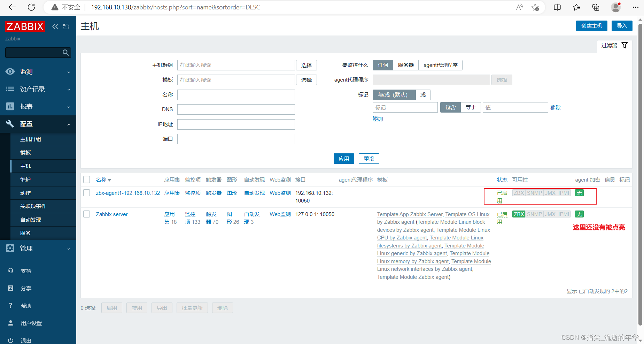Select 或 tag mode
Screen dimensions: 644x344
pos(423,95)
